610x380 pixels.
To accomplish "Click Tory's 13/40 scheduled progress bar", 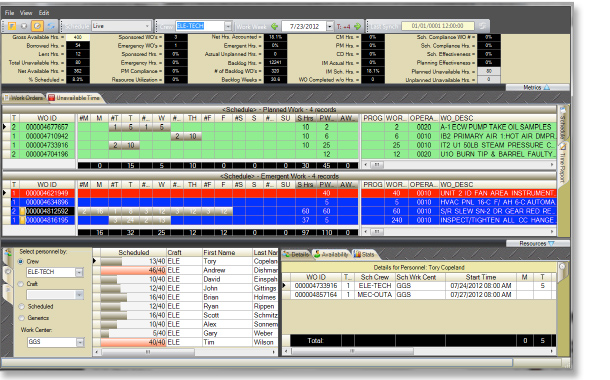I will coord(133,261).
